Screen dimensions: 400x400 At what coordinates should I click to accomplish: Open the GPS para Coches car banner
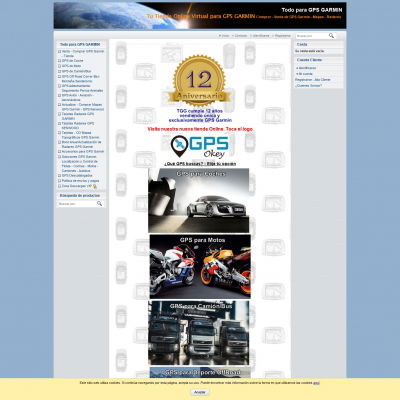pos(199,200)
